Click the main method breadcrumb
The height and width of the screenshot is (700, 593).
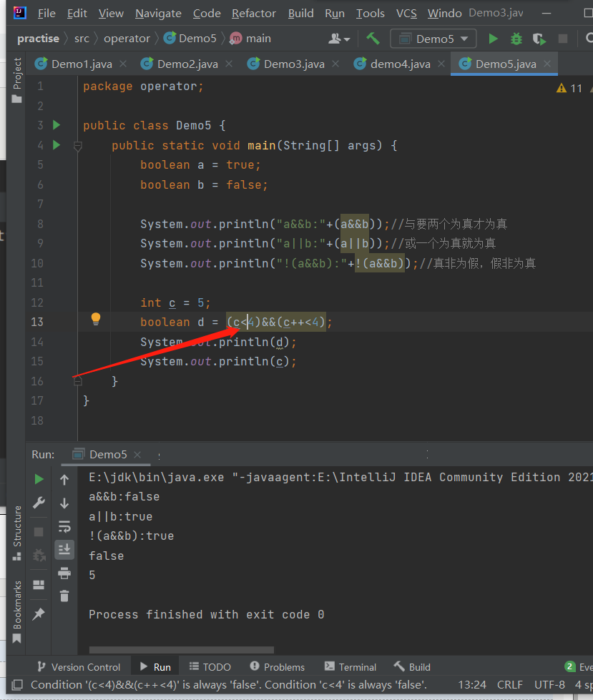click(x=250, y=39)
